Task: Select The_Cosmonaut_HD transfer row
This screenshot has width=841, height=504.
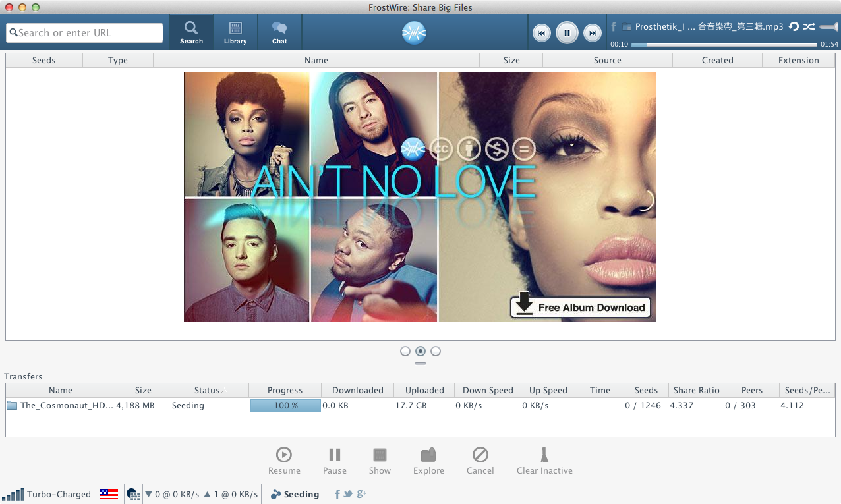Action: click(66, 406)
